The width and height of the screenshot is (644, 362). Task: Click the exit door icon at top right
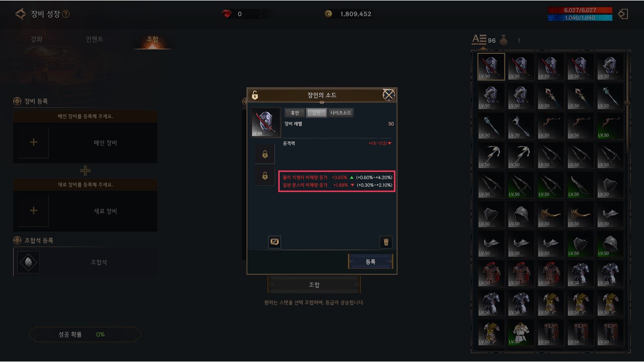(623, 14)
